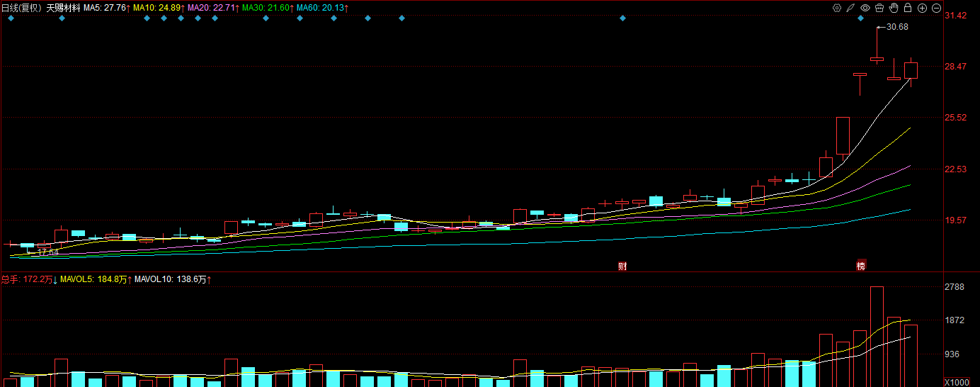Zoom out with the minus circle icon
Image resolution: width=980 pixels, height=387 pixels.
tap(936, 8)
